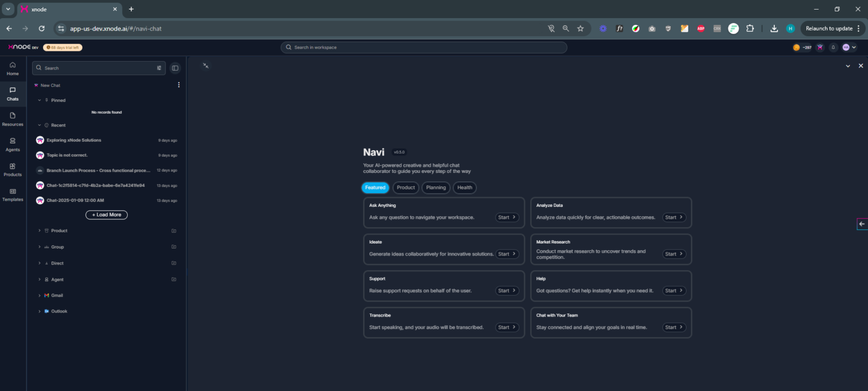Open the Products section
This screenshot has width=868, height=391.
[12, 169]
